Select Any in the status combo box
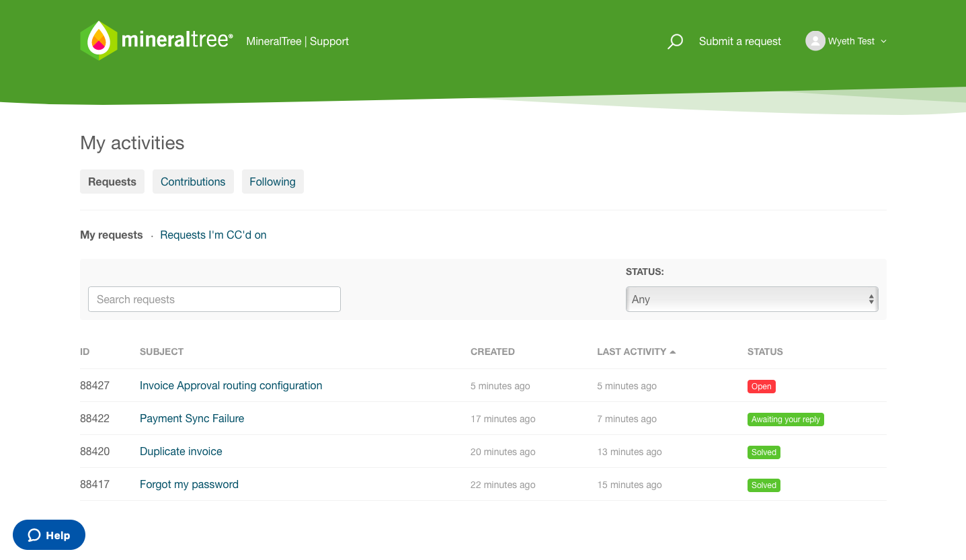This screenshot has width=966, height=560. (751, 298)
